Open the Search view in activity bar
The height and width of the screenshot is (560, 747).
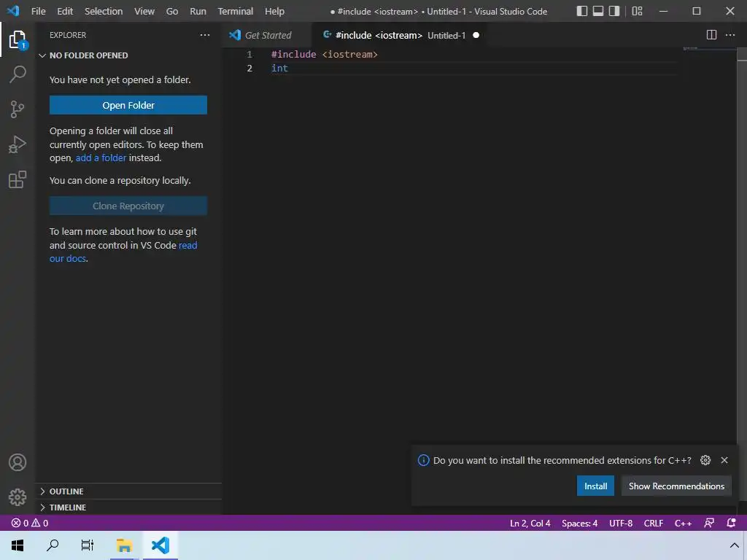coord(18,74)
